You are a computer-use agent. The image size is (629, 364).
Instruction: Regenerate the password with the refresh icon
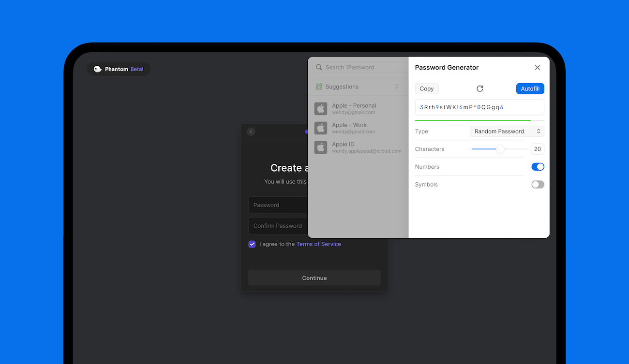[479, 88]
